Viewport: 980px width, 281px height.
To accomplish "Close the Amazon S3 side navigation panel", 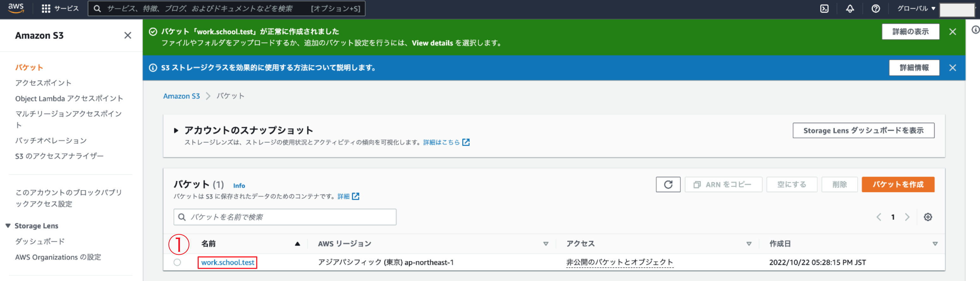I will coord(128,35).
